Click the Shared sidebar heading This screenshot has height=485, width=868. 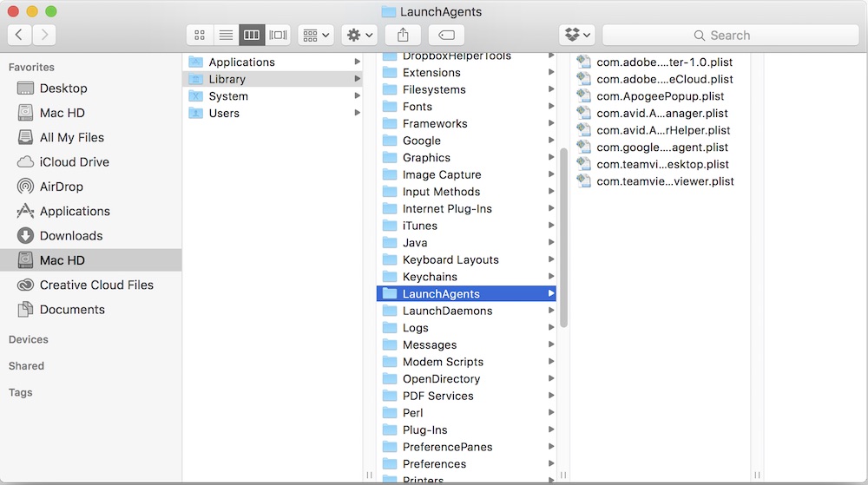[x=26, y=366]
